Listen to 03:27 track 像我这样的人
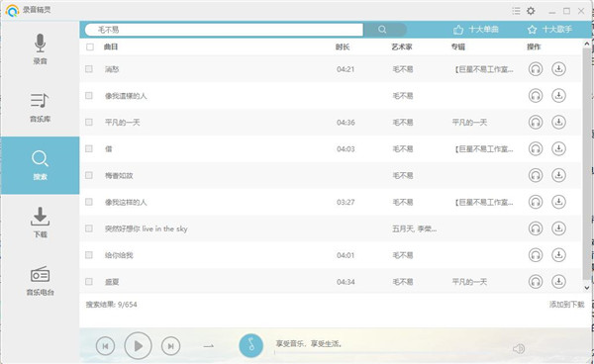The height and width of the screenshot is (364, 594). [536, 202]
